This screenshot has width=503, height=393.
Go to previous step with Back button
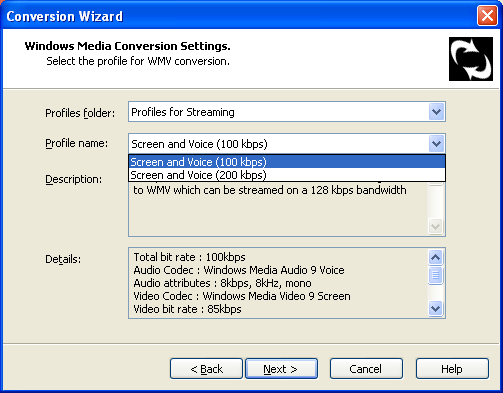[206, 369]
